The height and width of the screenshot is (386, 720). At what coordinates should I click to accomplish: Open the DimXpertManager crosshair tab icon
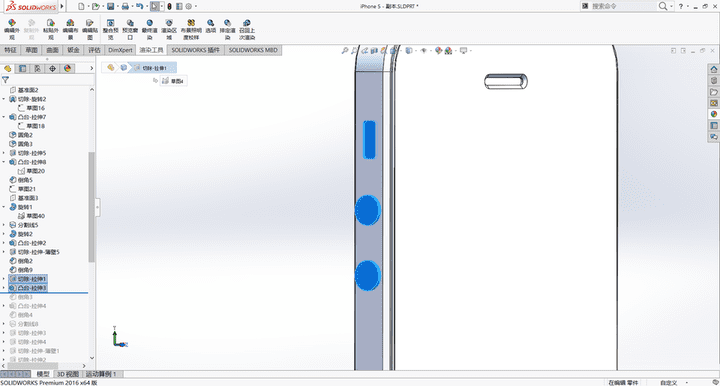coord(52,68)
